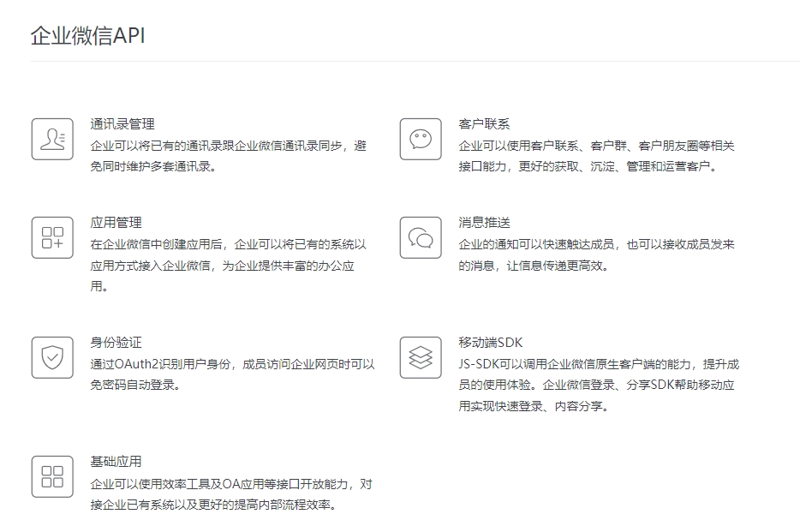This screenshot has height=532, width=800.
Task: Open the 身份验证 title link
Action: click(116, 343)
